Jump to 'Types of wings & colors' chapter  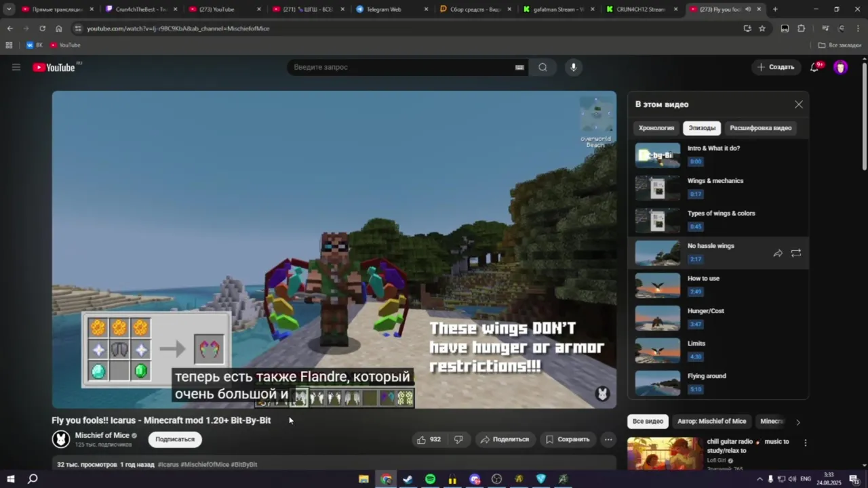(x=719, y=220)
